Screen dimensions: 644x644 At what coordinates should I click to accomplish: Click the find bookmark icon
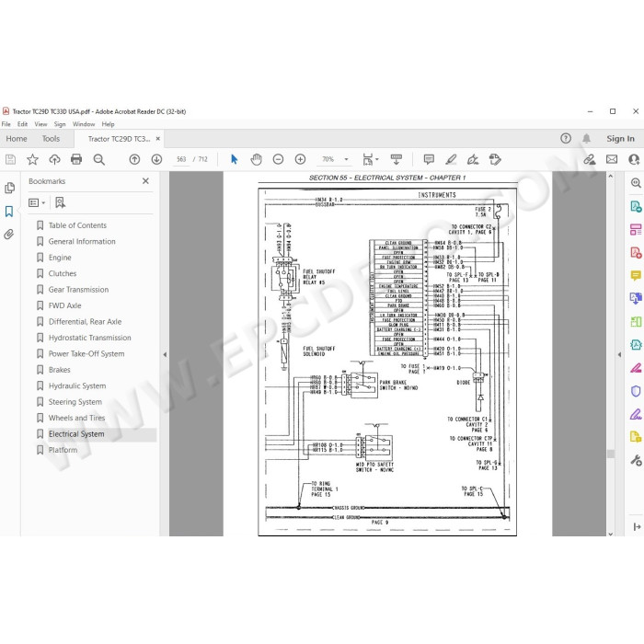61,202
